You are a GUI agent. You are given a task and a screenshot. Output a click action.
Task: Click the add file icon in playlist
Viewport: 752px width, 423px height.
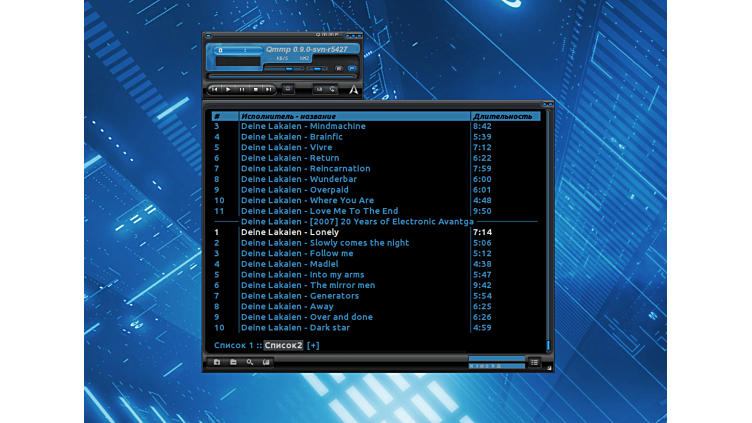click(x=217, y=362)
